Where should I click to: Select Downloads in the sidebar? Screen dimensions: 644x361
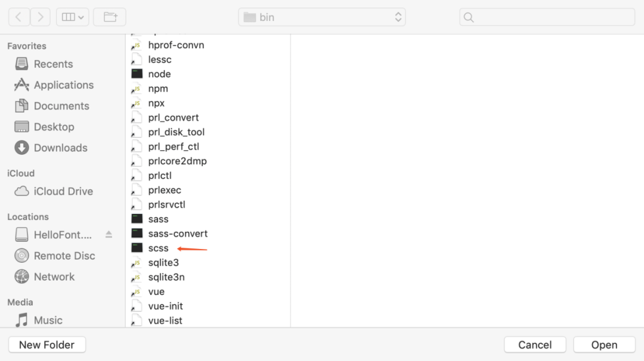click(60, 148)
